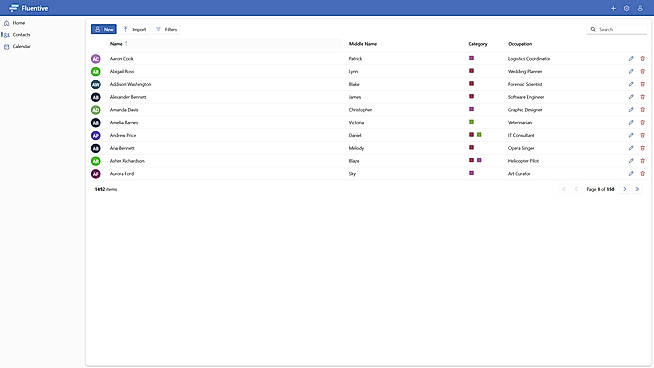
Task: Click the Aaron Cook avatar
Action: 96,59
